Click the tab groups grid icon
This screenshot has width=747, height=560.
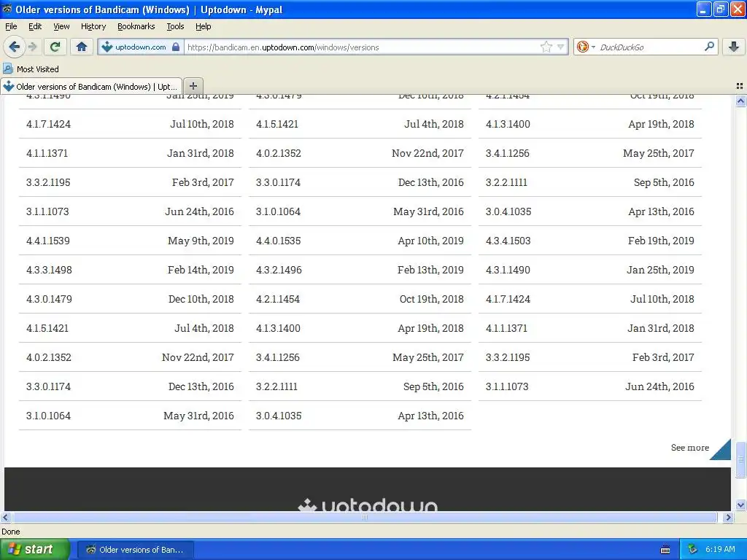pyautogui.click(x=740, y=86)
